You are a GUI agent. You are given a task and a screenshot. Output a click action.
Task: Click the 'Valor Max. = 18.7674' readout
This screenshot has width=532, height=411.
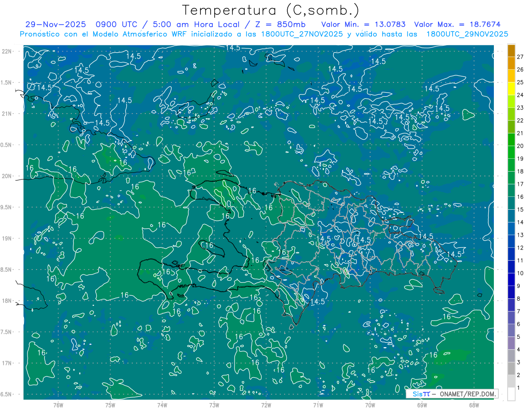pos(457,25)
